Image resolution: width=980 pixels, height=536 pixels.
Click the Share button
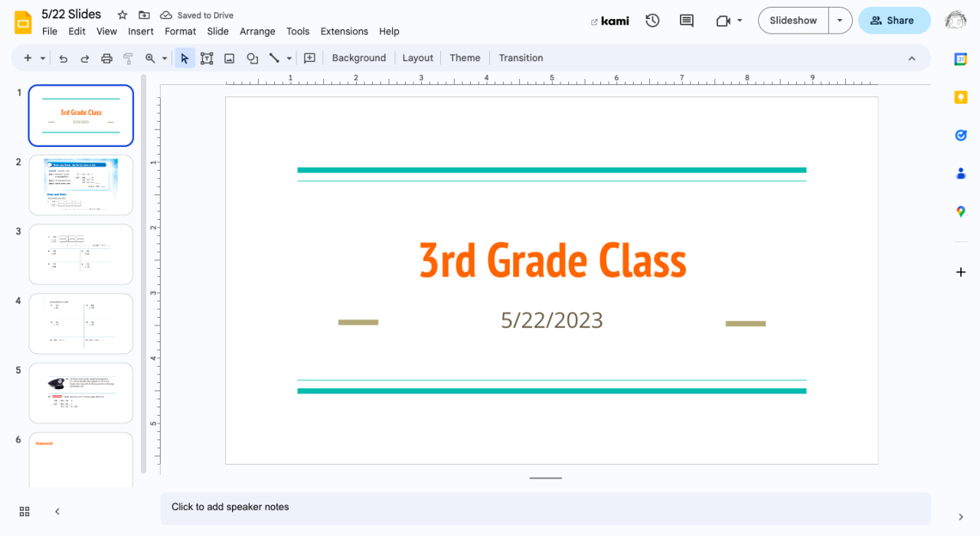coord(894,21)
